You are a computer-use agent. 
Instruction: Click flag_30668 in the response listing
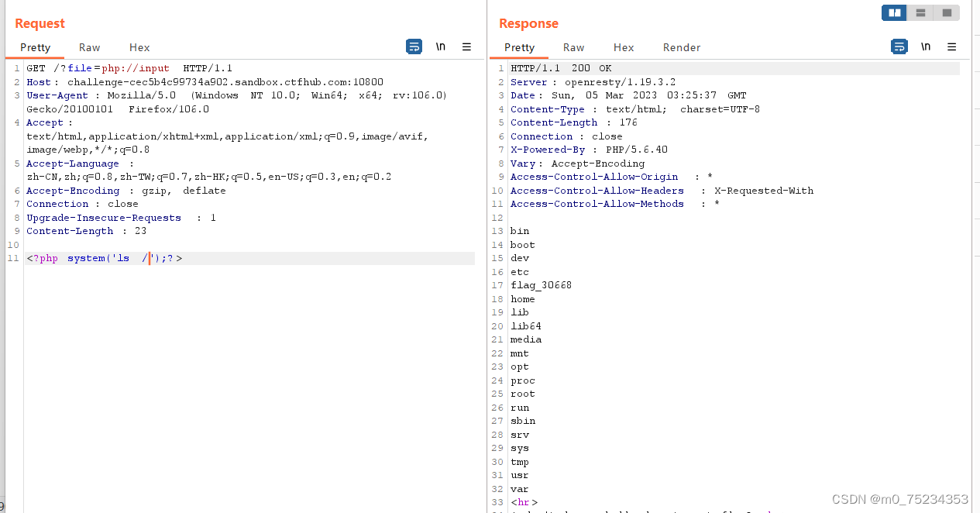(541, 285)
